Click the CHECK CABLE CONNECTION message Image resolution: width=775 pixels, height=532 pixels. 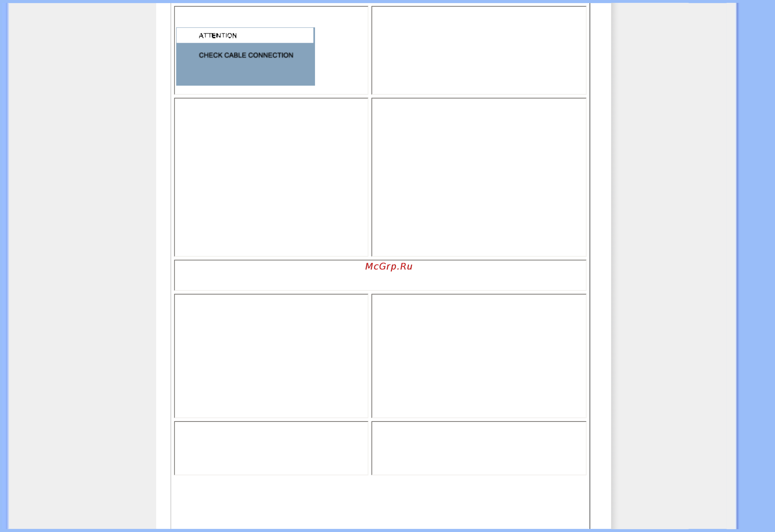tap(246, 55)
